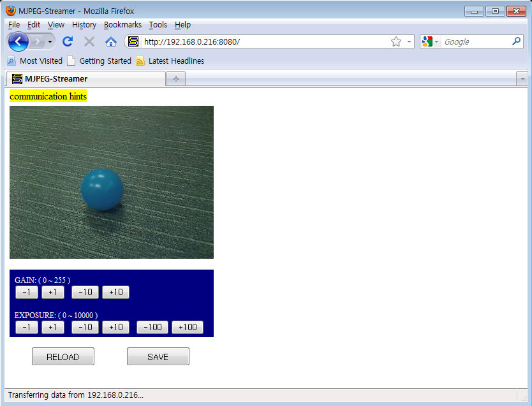Click the RELOAD button

[63, 356]
